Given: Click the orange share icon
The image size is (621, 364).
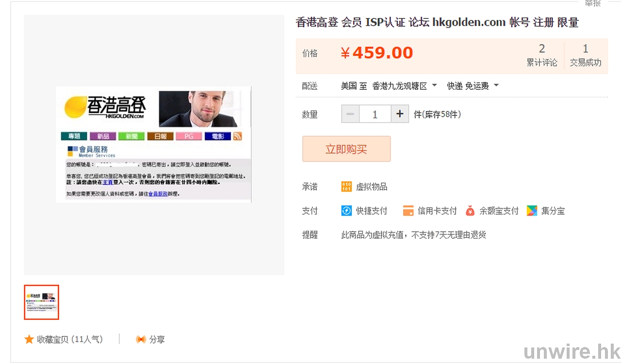Looking at the screenshot, I should (x=141, y=339).
